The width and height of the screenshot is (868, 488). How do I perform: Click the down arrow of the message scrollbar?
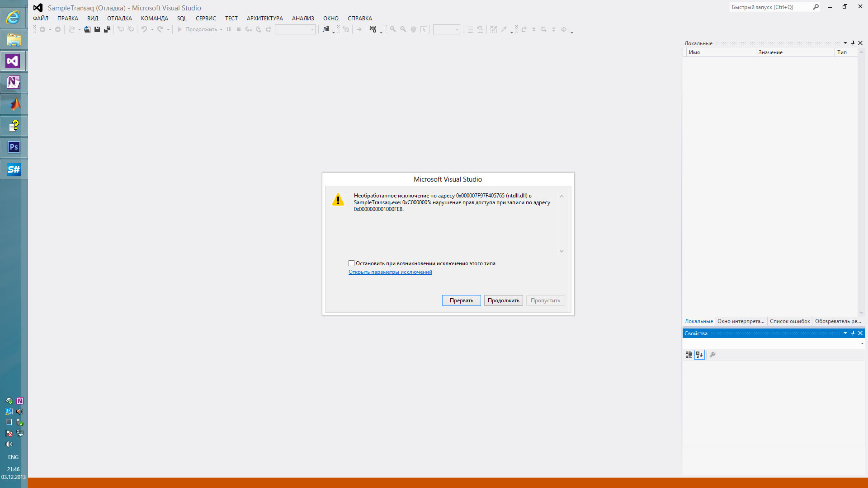561,251
